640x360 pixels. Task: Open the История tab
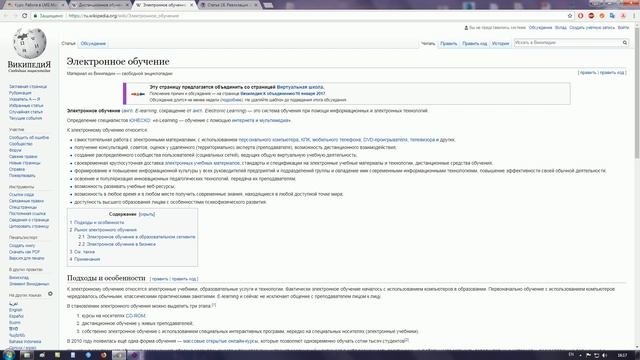500,43
